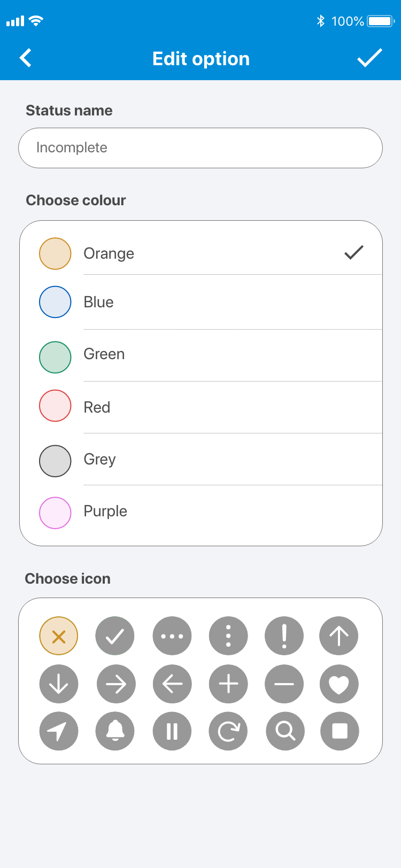
Task: Select the plus sign icon
Action: [228, 684]
